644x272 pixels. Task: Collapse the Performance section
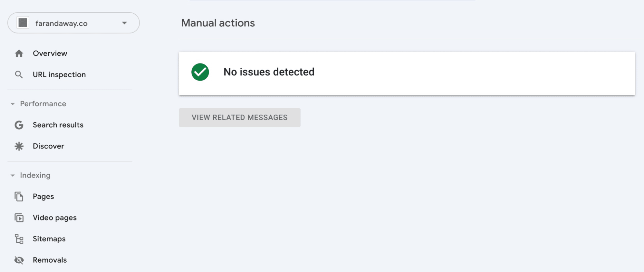13,104
